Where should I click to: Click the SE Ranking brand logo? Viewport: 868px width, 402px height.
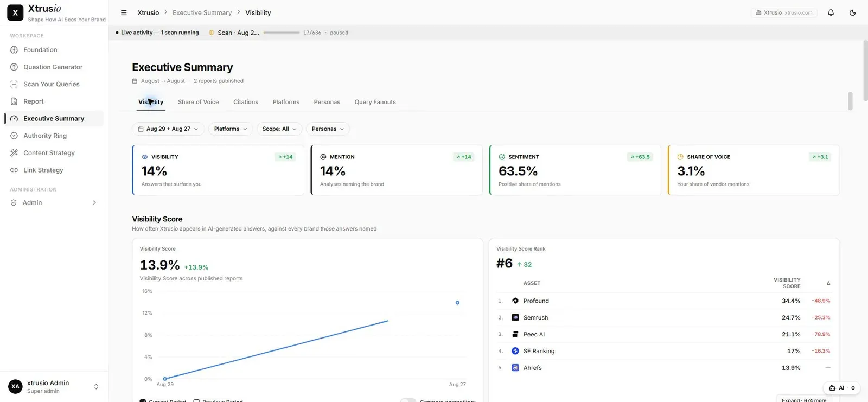515,351
